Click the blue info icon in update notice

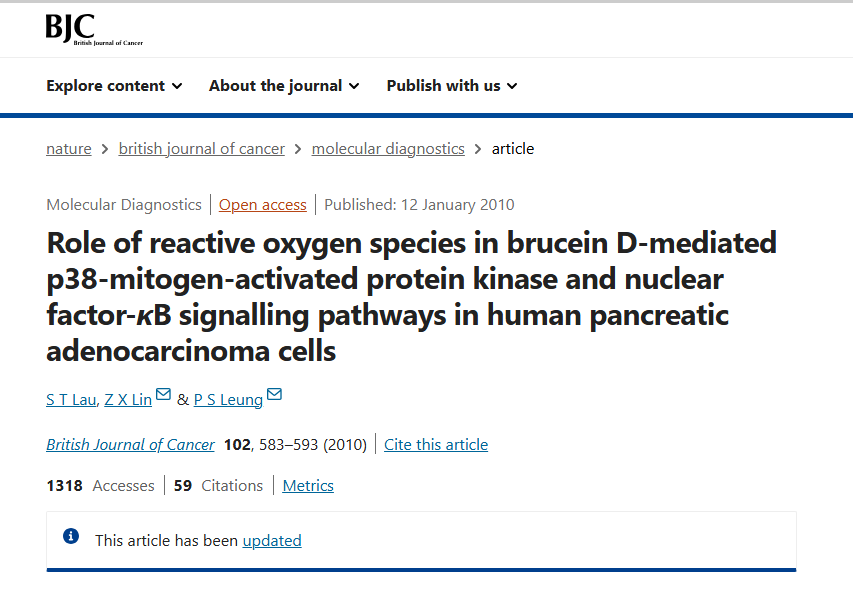[x=71, y=536]
